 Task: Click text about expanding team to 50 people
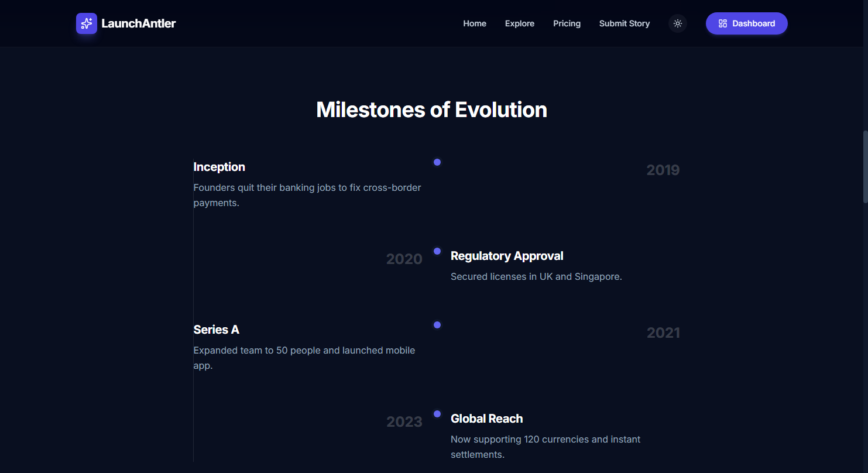[304, 358]
